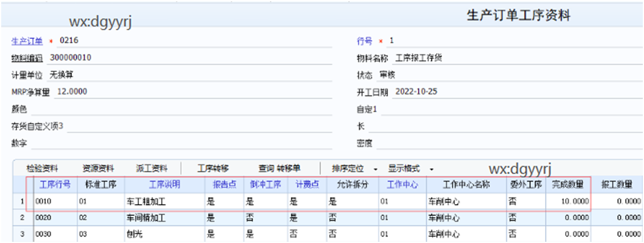The image size is (644, 243).
Task: Click 允许拆分 cell 否 in row 0020
Action: 353,218
